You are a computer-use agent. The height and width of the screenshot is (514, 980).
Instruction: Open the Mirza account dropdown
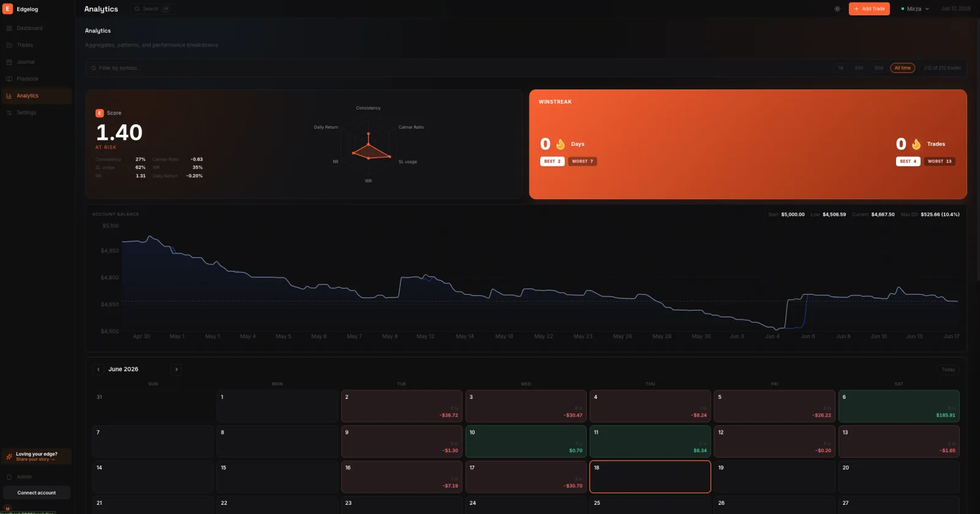coord(915,9)
